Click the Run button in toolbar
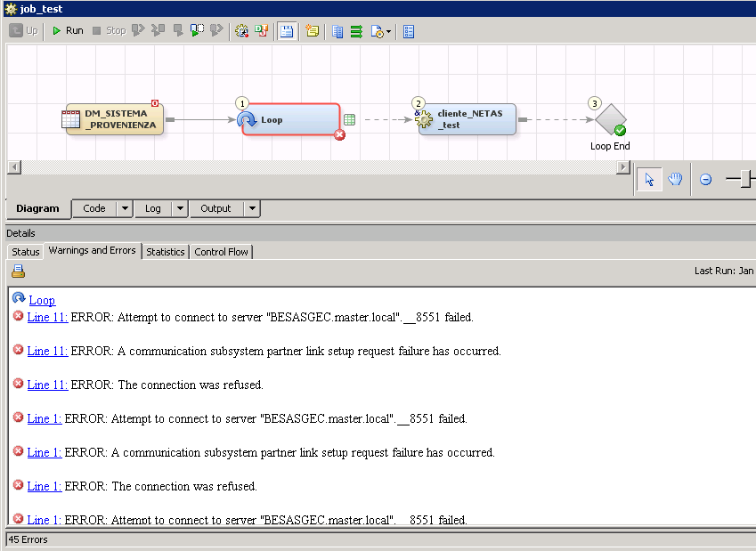 (67, 30)
